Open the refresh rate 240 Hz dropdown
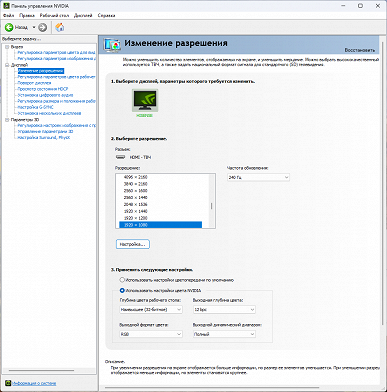 tap(258, 177)
